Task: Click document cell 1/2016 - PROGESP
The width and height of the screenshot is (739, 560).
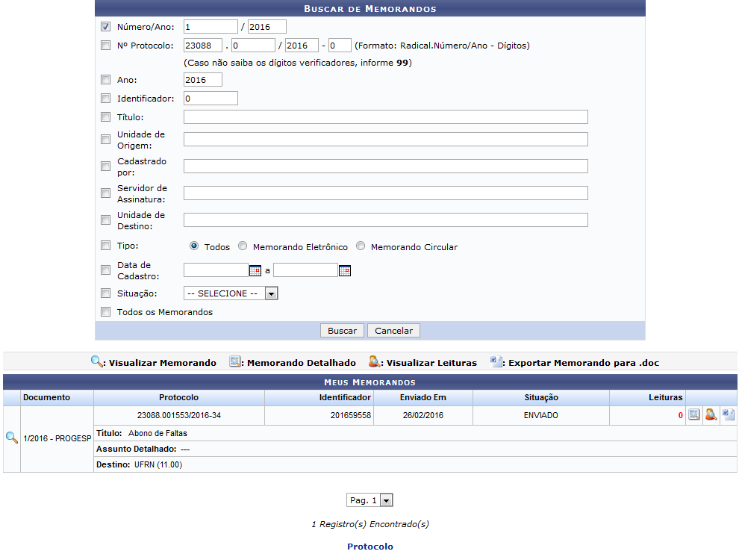Action: (x=57, y=438)
